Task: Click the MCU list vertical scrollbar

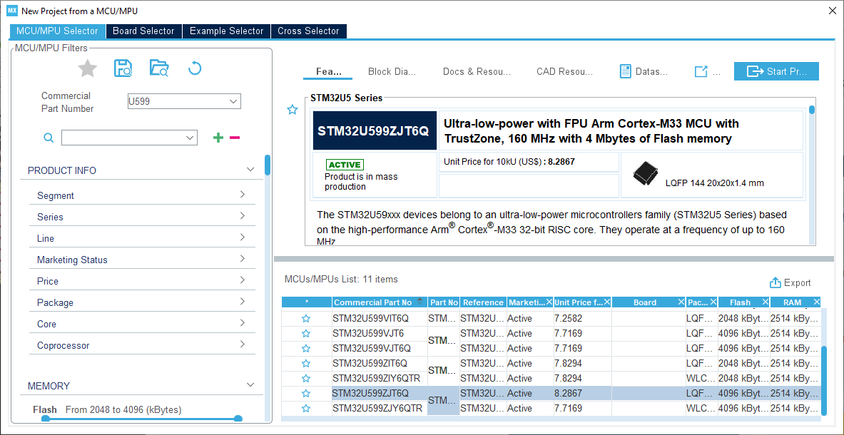Action: 824,380
